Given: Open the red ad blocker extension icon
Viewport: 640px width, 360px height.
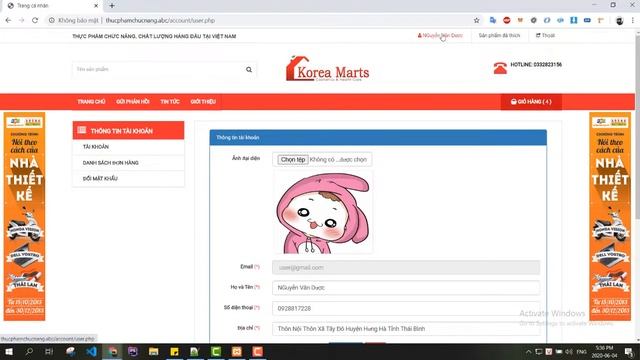Looking at the screenshot, I should click(507, 20).
